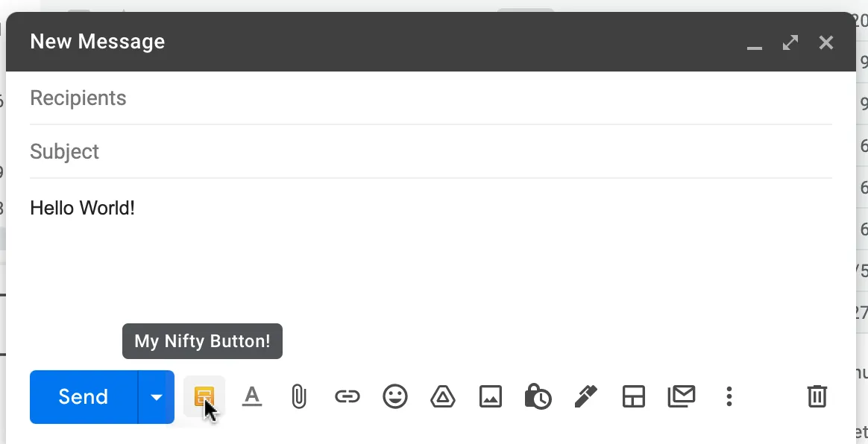The height and width of the screenshot is (444, 868).
Task: Insert signature using the pen icon
Action: [585, 396]
